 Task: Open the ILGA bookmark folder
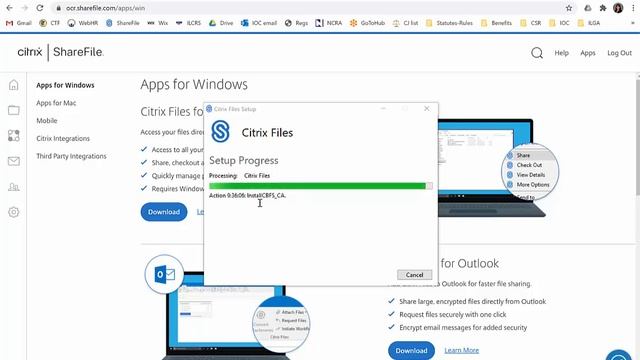[589, 23]
